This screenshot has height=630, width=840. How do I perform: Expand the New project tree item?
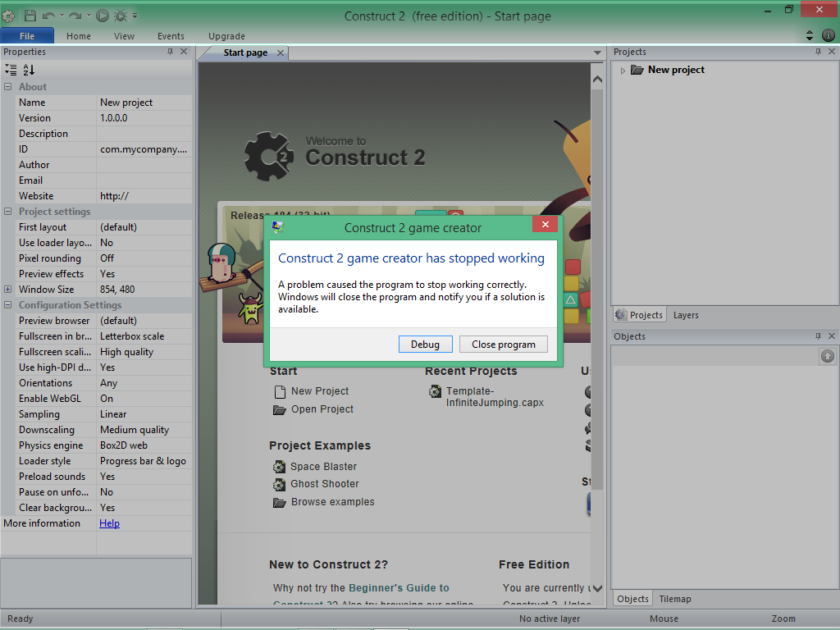[x=623, y=70]
